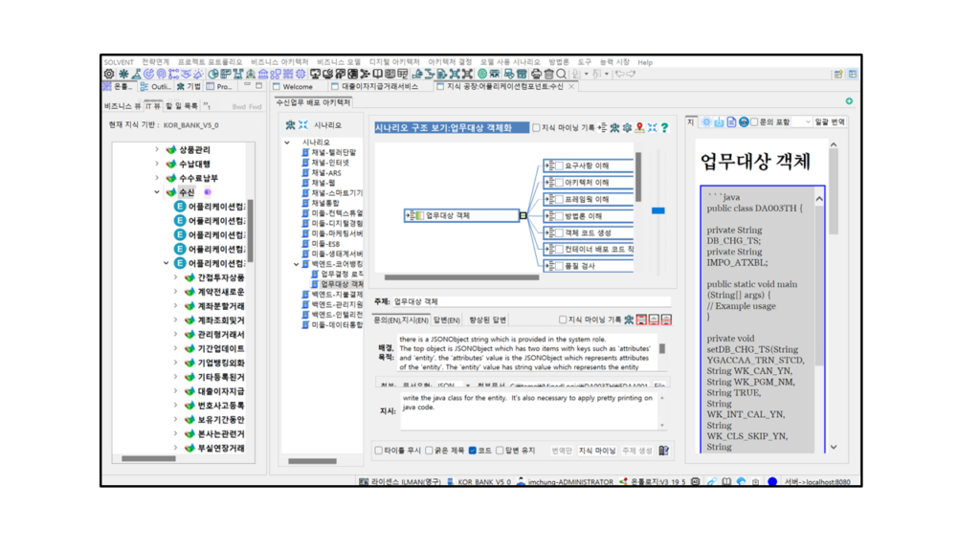Click the gear icon at toolbar start
This screenshot has width=980, height=551.
[x=109, y=74]
